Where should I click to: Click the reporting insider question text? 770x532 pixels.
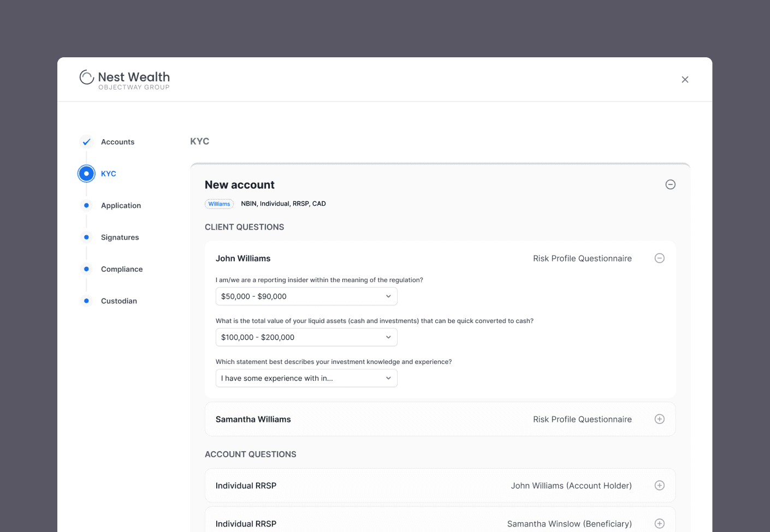click(319, 280)
